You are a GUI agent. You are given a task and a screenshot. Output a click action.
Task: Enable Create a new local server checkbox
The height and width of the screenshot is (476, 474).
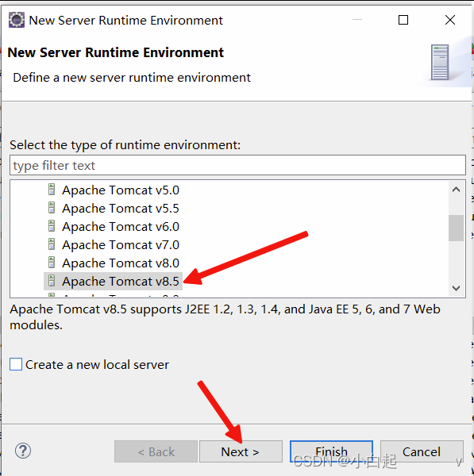(x=16, y=364)
